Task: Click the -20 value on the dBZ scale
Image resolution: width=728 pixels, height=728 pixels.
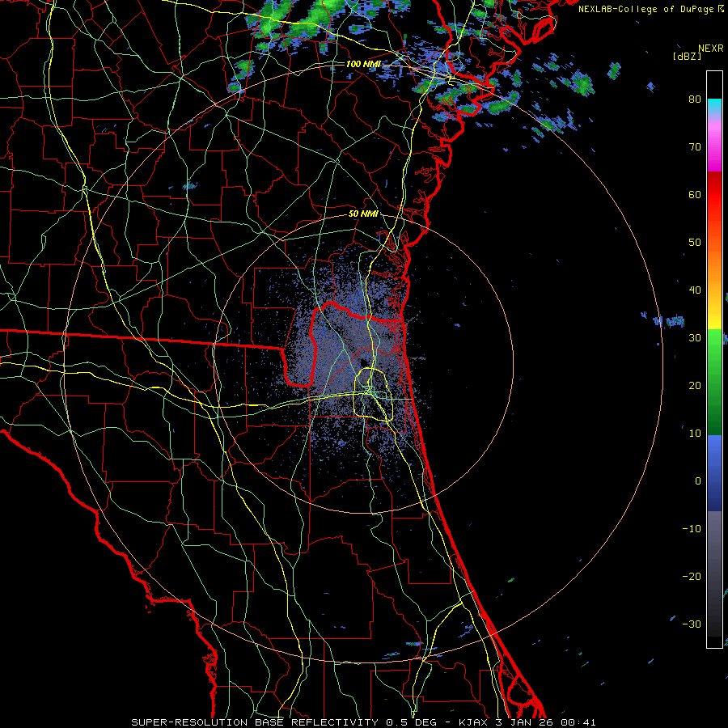Action: click(692, 576)
